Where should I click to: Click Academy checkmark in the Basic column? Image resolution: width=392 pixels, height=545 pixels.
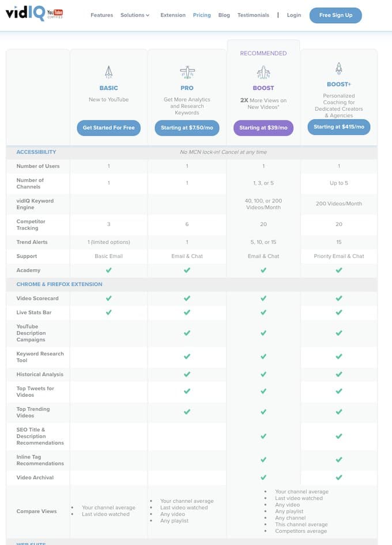[x=108, y=270]
